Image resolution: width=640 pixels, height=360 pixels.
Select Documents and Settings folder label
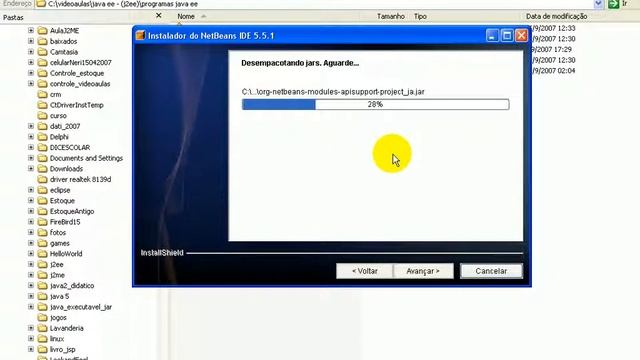86,158
